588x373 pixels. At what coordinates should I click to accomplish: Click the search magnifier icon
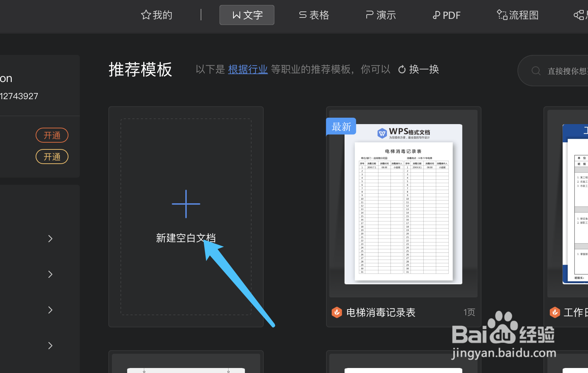click(536, 71)
